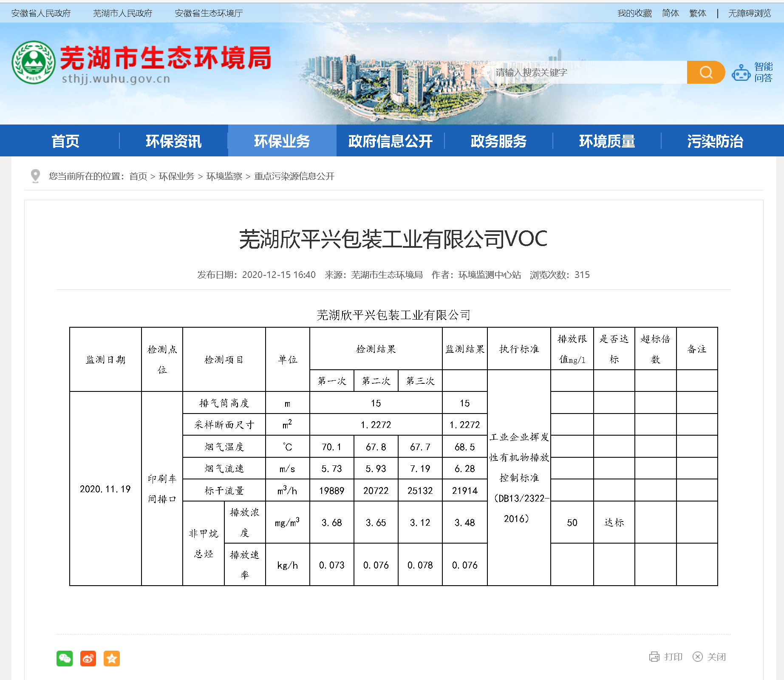This screenshot has height=680, width=784.
Task: Click the 智能问答 text label
Action: tap(763, 72)
